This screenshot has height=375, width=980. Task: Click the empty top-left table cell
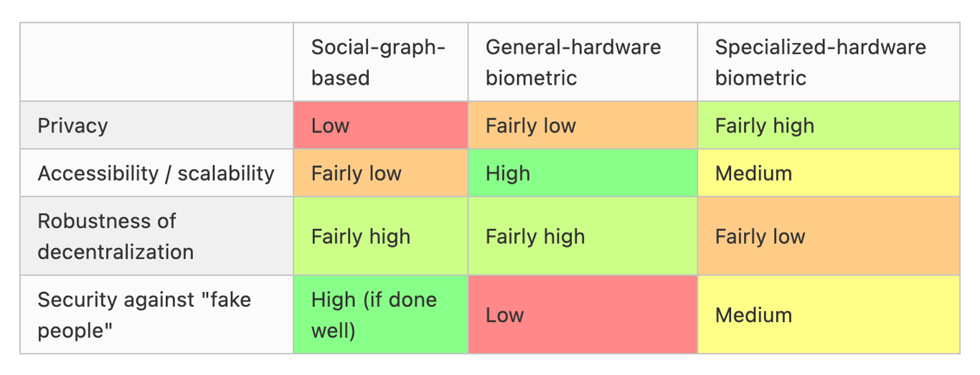[x=156, y=62]
